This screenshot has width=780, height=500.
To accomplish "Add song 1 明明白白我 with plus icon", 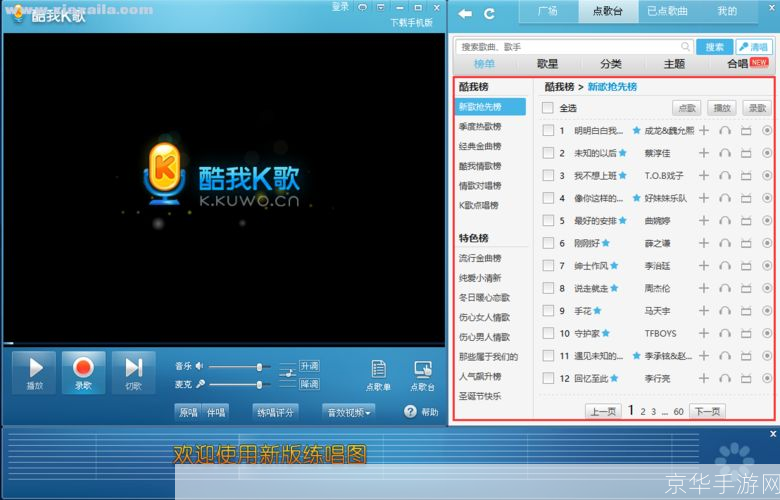I will coord(704,130).
